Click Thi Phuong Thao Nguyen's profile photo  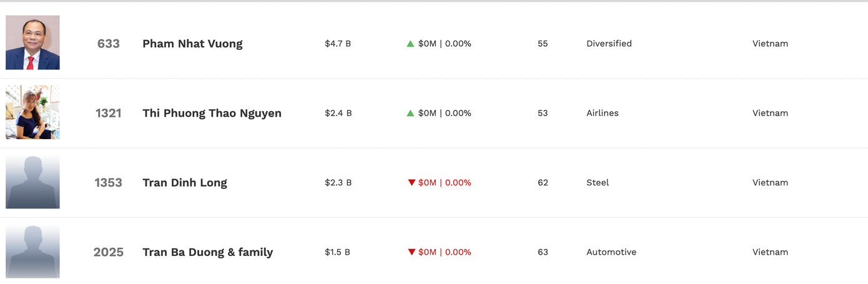[x=32, y=112]
